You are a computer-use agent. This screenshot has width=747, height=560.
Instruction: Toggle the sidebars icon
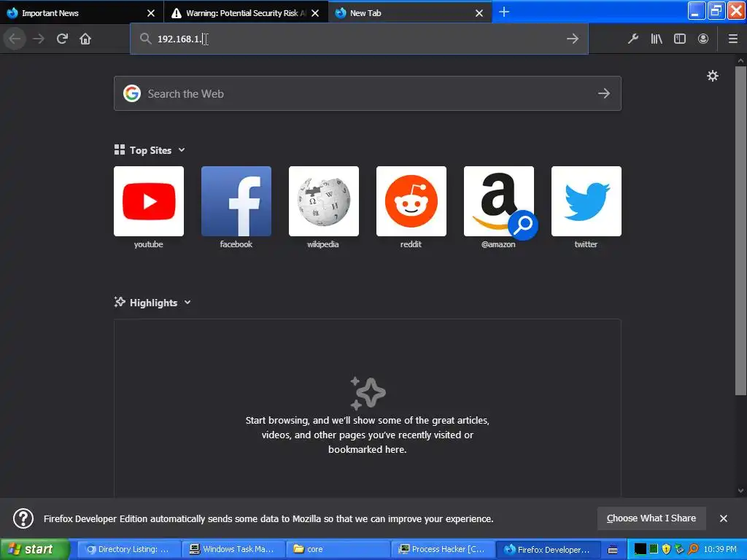[680, 39]
